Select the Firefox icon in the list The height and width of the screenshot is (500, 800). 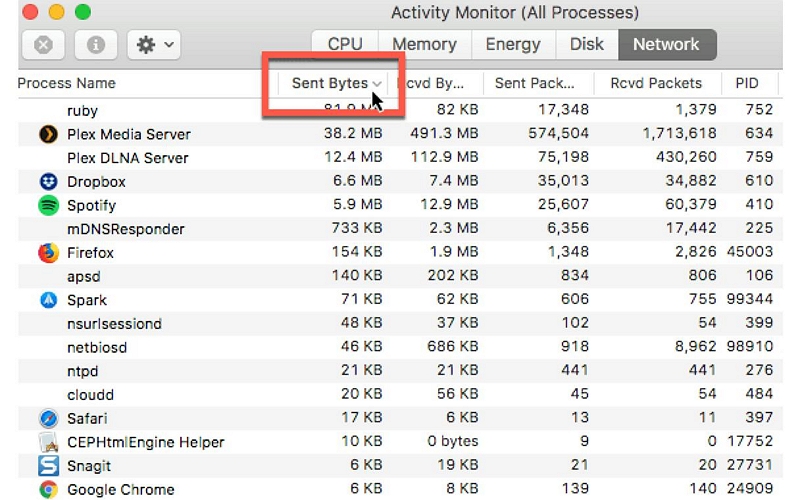48,253
